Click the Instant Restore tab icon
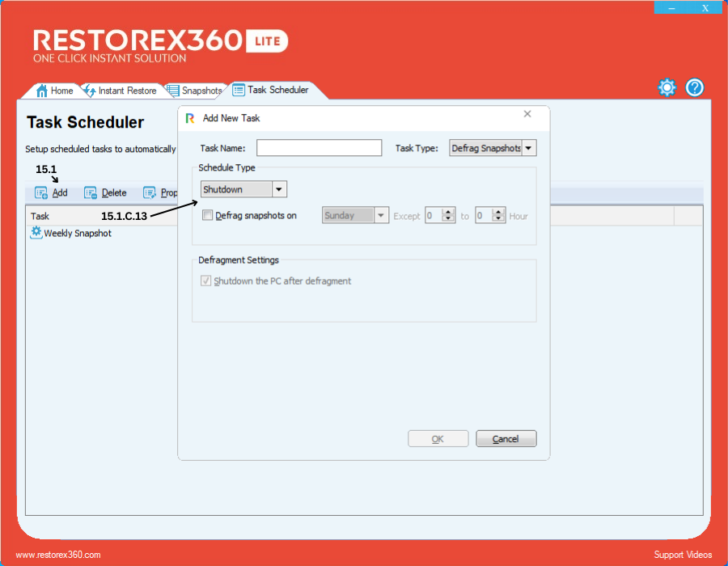 (x=90, y=91)
